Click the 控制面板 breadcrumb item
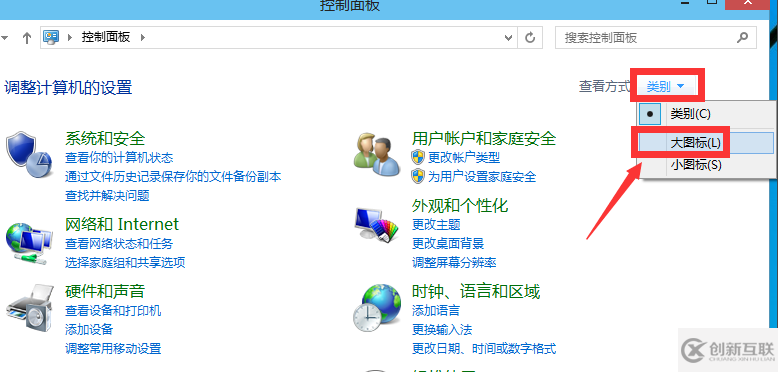Screen dimensions: 778x372 (106, 37)
